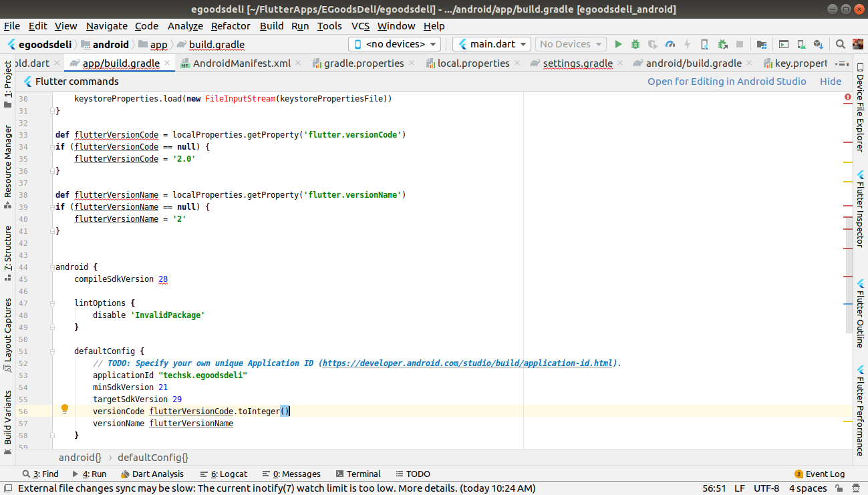868x495 pixels.
Task: Toggle the Flutter Inspector panel
Action: (861, 209)
